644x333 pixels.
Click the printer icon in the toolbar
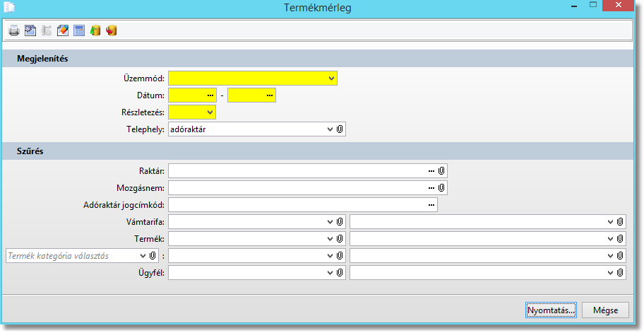point(14,30)
